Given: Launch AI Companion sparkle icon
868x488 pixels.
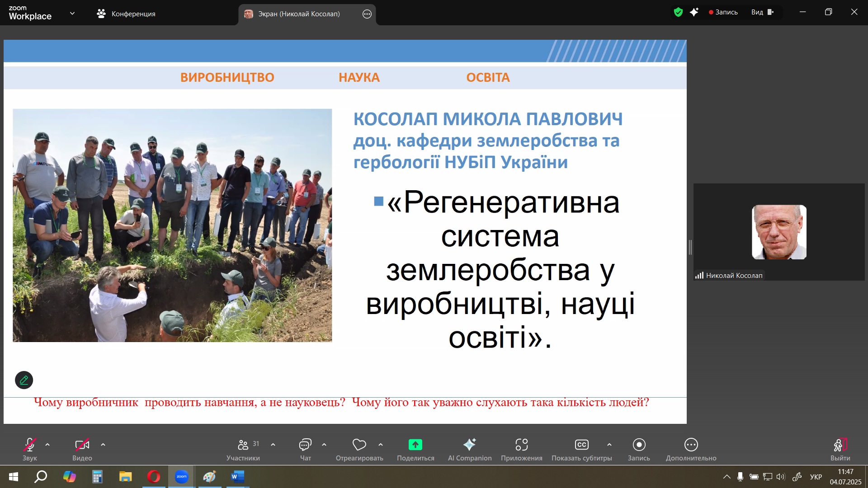Looking at the screenshot, I should pos(469,445).
